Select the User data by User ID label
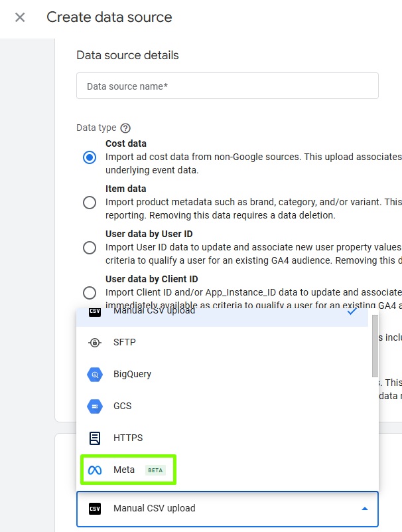The width and height of the screenshot is (402, 532). (148, 233)
